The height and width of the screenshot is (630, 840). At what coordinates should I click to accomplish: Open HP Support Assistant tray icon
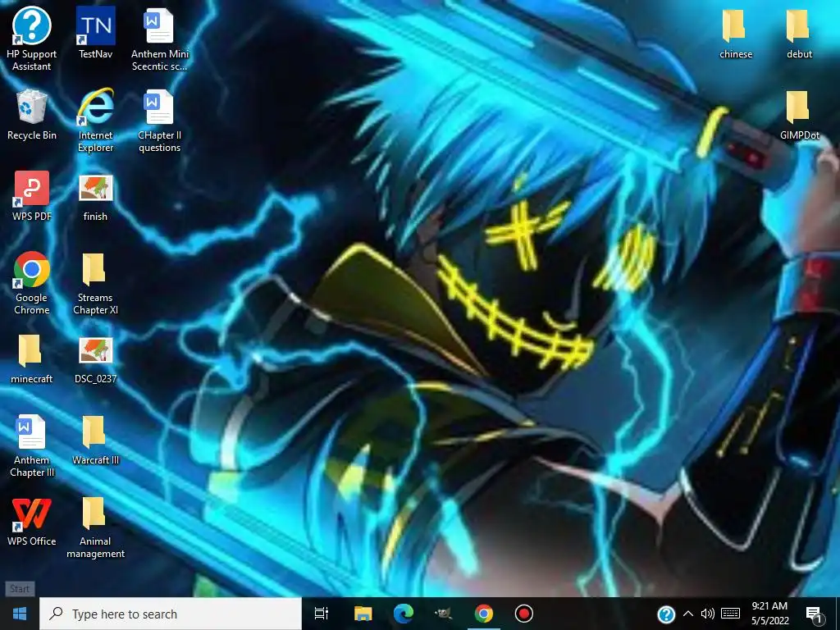(666, 614)
